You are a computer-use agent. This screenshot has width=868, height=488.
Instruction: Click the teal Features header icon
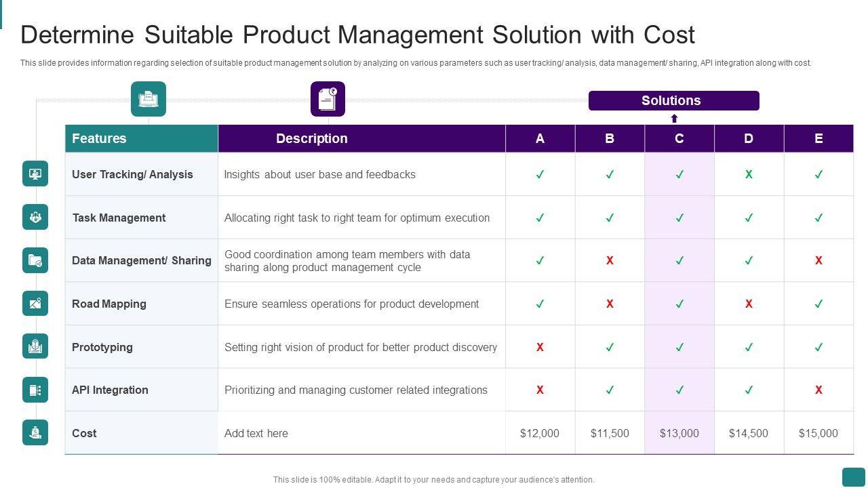tap(149, 99)
